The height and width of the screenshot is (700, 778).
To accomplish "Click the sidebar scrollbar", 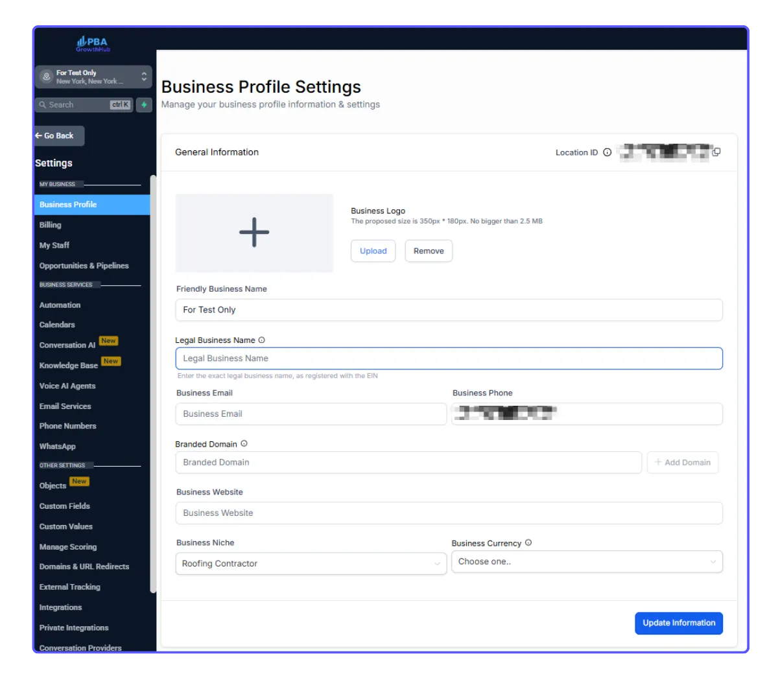I will tap(153, 384).
